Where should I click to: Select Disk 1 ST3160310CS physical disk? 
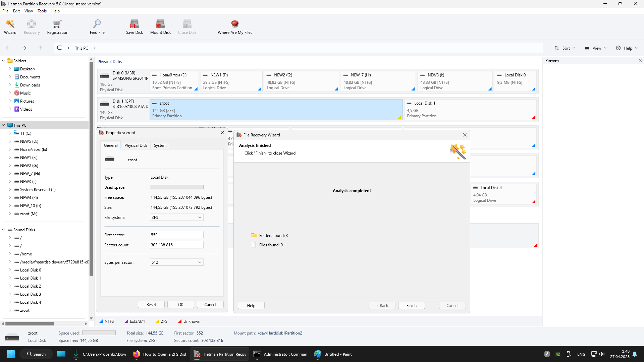pos(123,109)
